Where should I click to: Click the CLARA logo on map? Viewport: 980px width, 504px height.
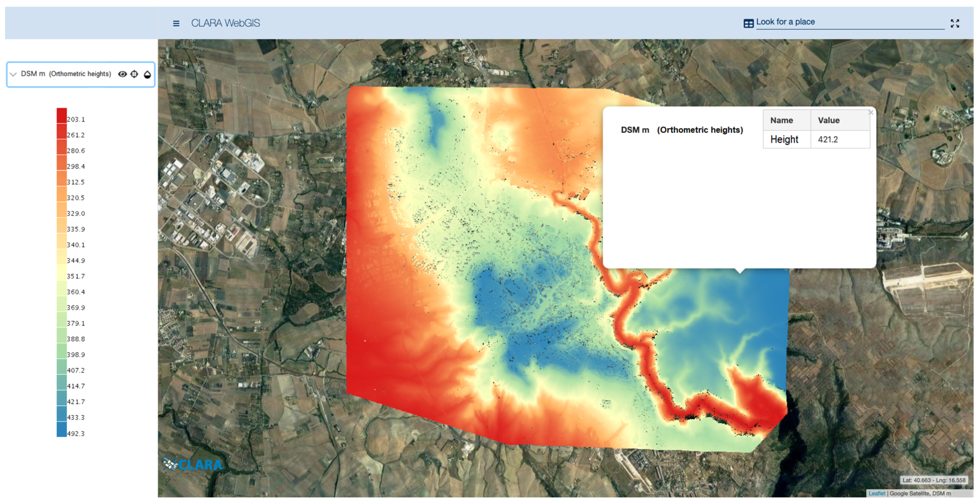coord(193,464)
